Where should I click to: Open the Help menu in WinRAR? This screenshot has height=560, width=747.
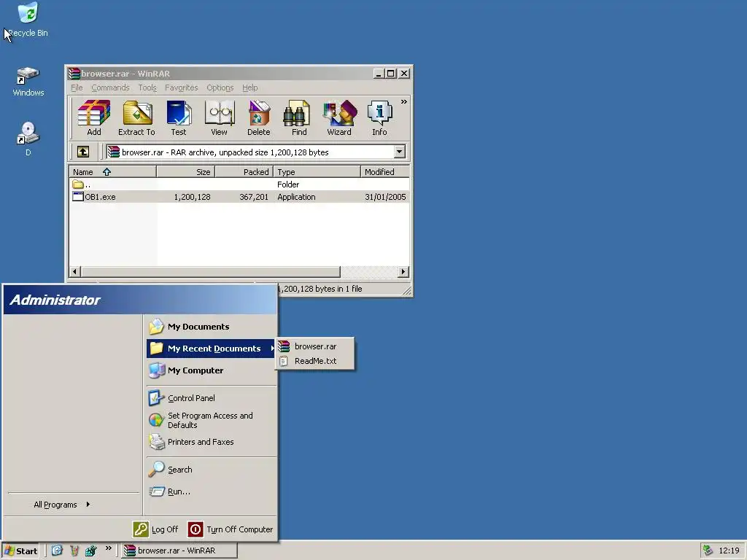(249, 87)
